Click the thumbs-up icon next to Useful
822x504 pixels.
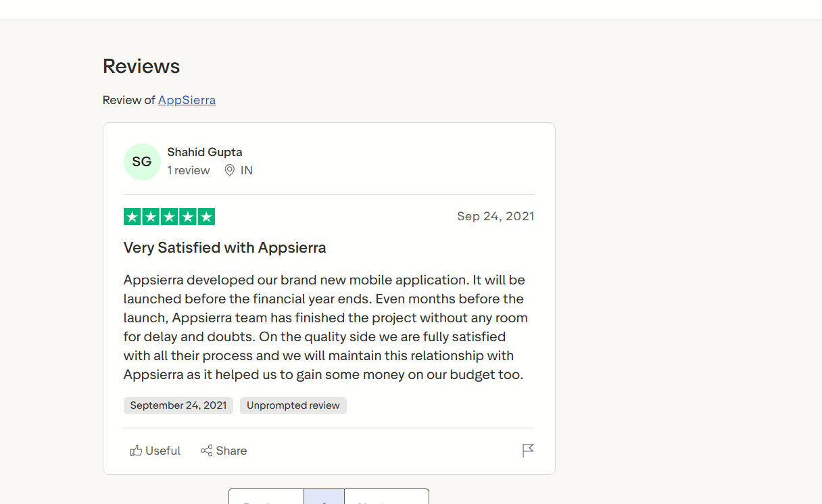pyautogui.click(x=135, y=450)
